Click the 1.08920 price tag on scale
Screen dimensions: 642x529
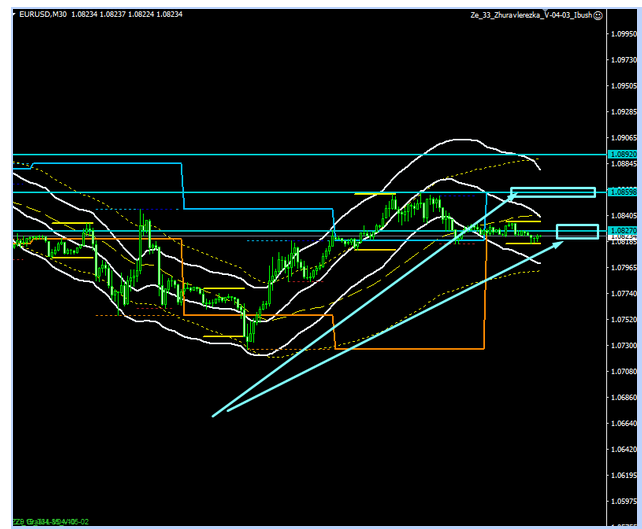click(x=622, y=155)
